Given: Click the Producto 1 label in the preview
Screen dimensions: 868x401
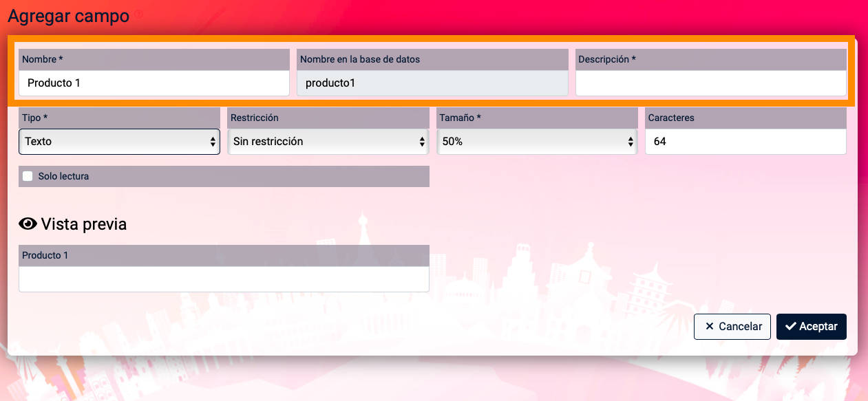Looking at the screenshot, I should [x=45, y=255].
